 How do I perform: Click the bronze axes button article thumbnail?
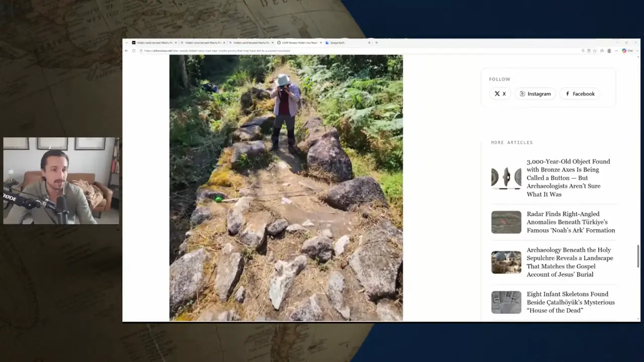click(506, 177)
